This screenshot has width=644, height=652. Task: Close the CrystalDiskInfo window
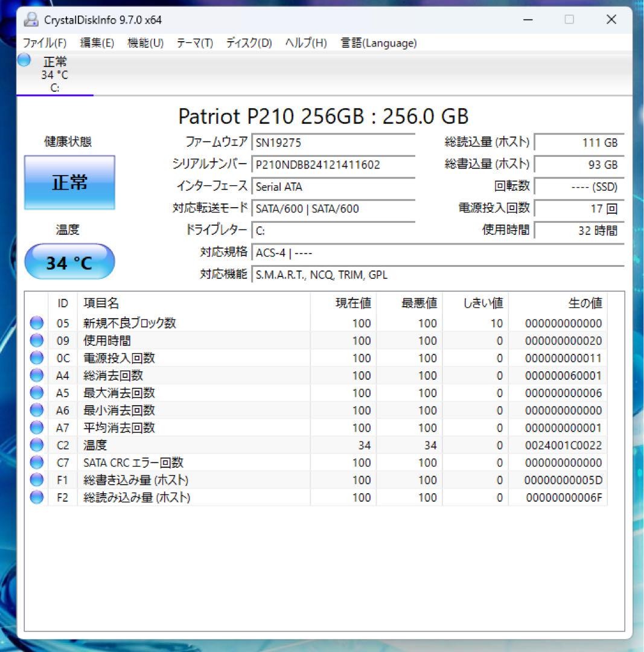(x=611, y=19)
